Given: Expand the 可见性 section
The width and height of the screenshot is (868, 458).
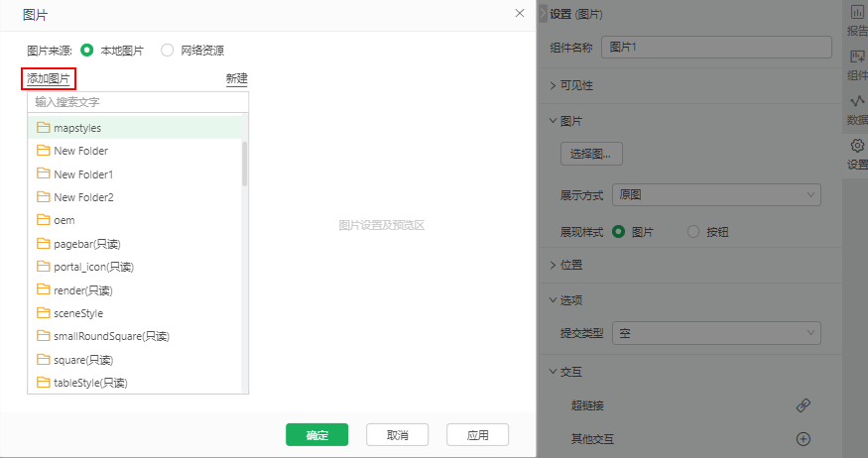Looking at the screenshot, I should (577, 85).
